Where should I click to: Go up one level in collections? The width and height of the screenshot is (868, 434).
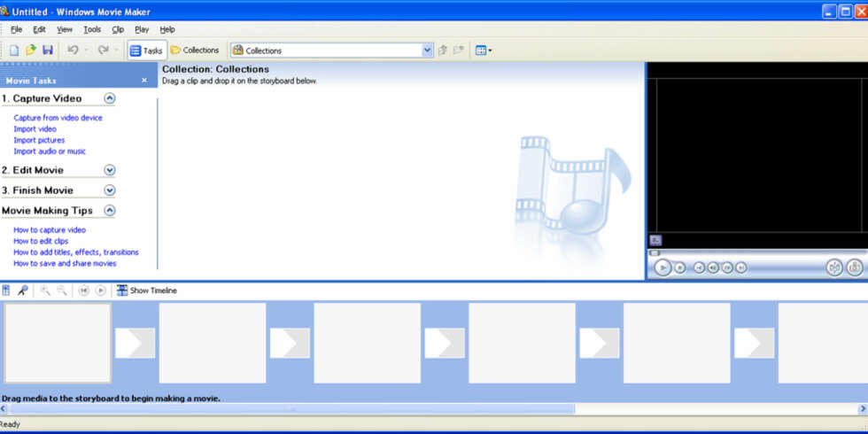click(x=442, y=50)
